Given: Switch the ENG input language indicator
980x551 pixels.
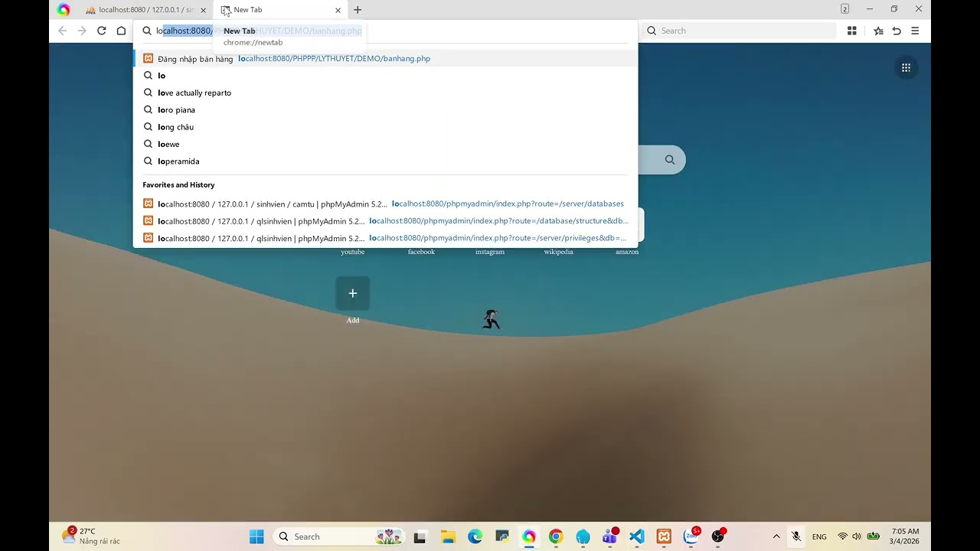Looking at the screenshot, I should tap(819, 536).
